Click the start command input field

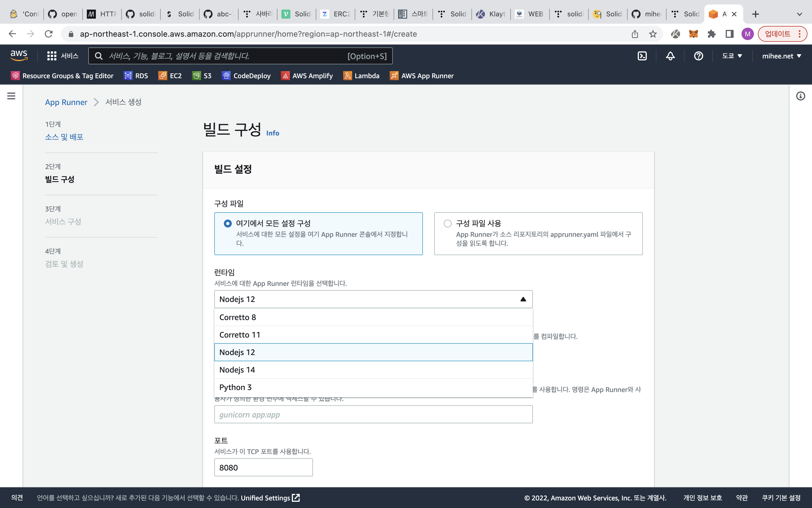(x=373, y=414)
